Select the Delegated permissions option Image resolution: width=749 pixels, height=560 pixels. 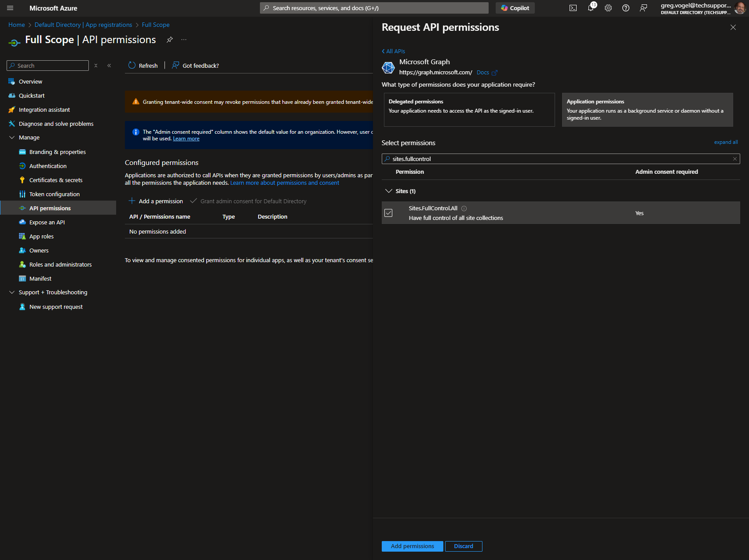(469, 110)
